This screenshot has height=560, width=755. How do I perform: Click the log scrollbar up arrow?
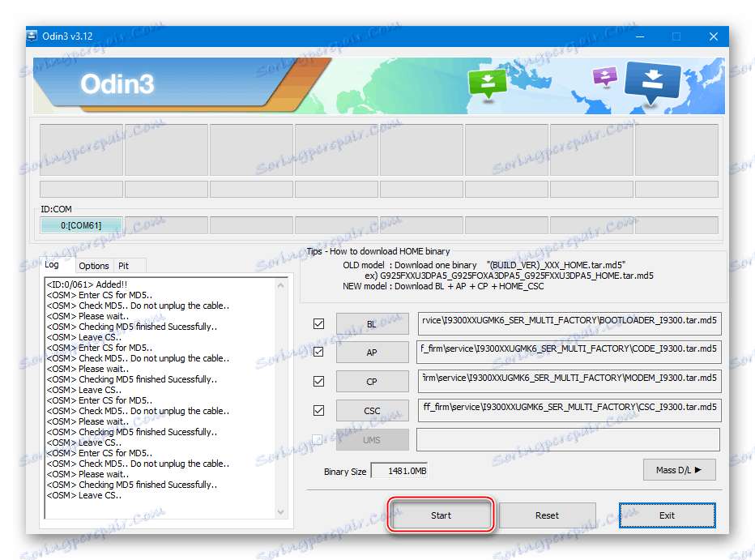click(281, 285)
